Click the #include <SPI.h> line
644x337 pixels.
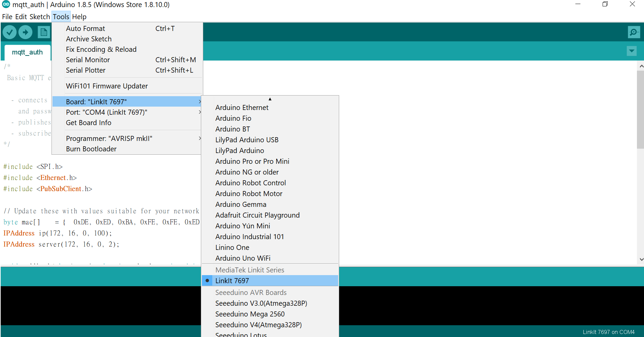tap(33, 167)
